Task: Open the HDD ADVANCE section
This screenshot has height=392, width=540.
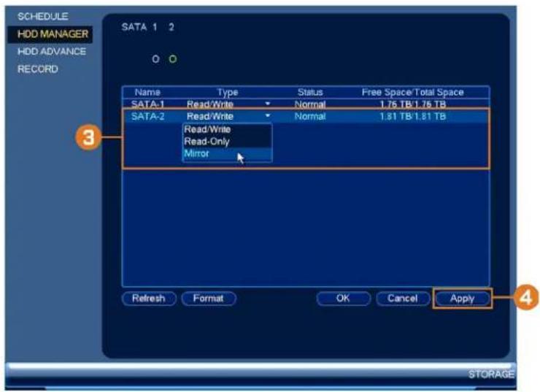Action: (x=52, y=51)
